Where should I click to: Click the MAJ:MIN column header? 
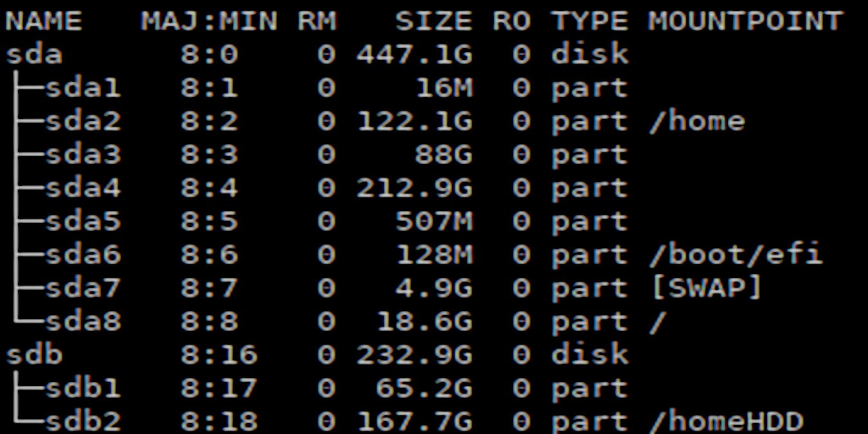click(209, 21)
